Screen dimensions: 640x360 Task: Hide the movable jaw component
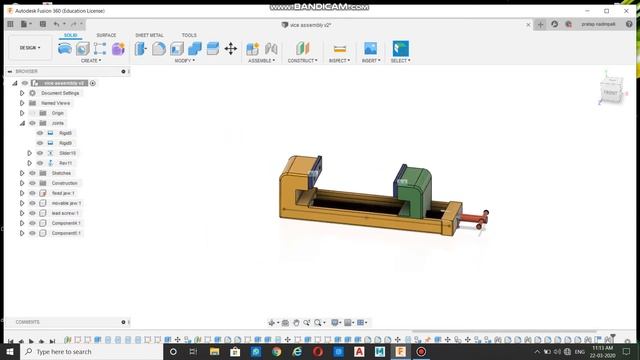click(32, 203)
